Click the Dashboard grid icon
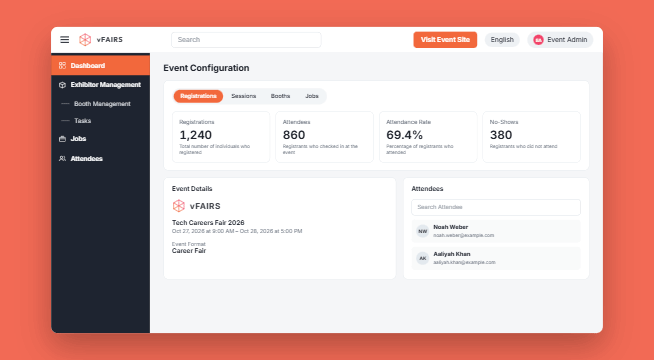 tap(62, 65)
